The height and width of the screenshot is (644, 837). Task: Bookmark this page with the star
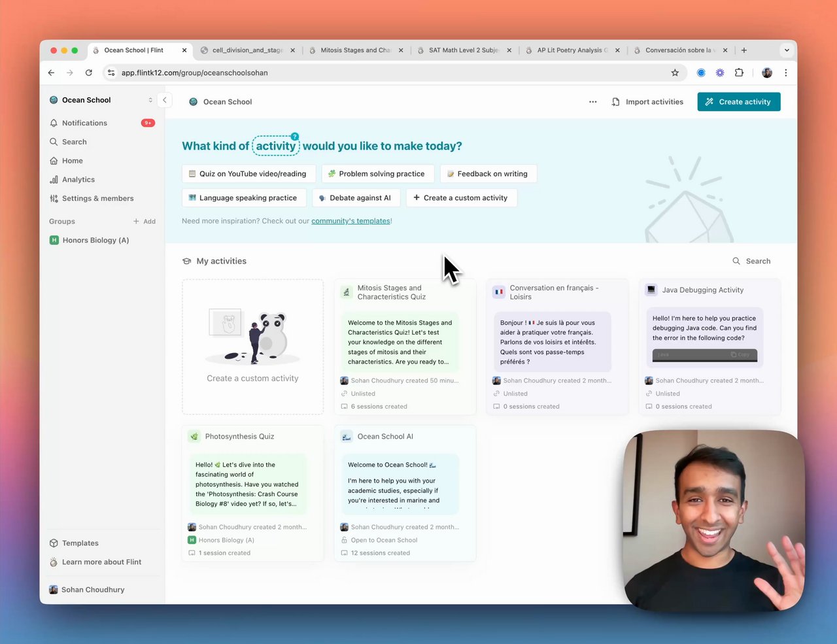675,73
